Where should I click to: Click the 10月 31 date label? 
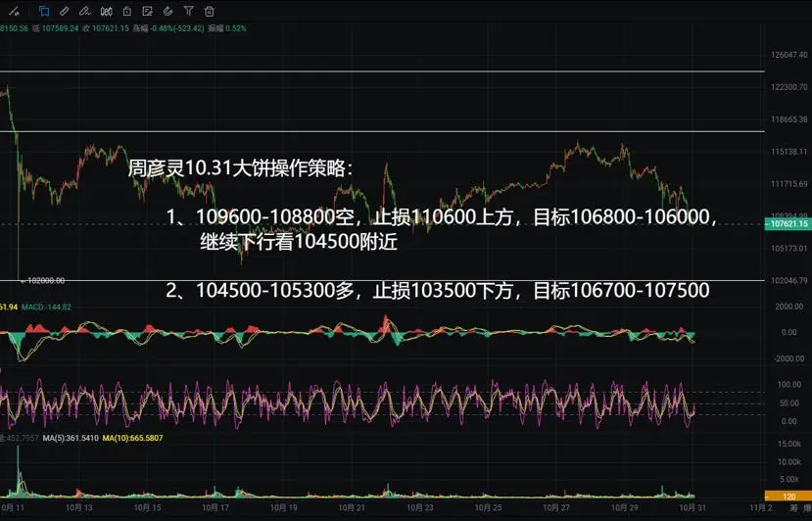tap(693, 508)
